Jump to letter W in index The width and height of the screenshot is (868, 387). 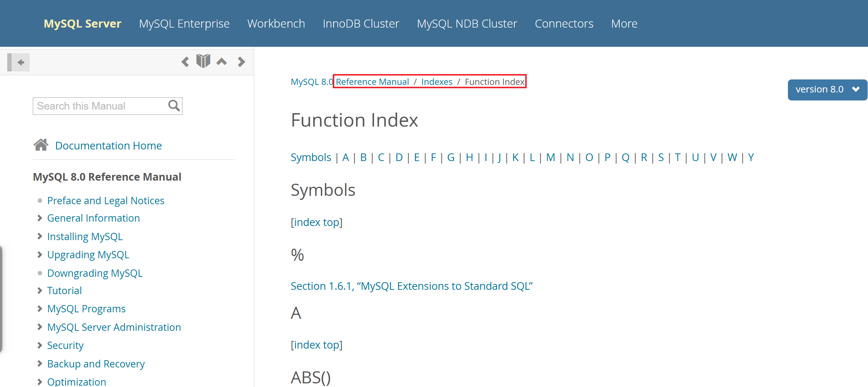pos(732,157)
